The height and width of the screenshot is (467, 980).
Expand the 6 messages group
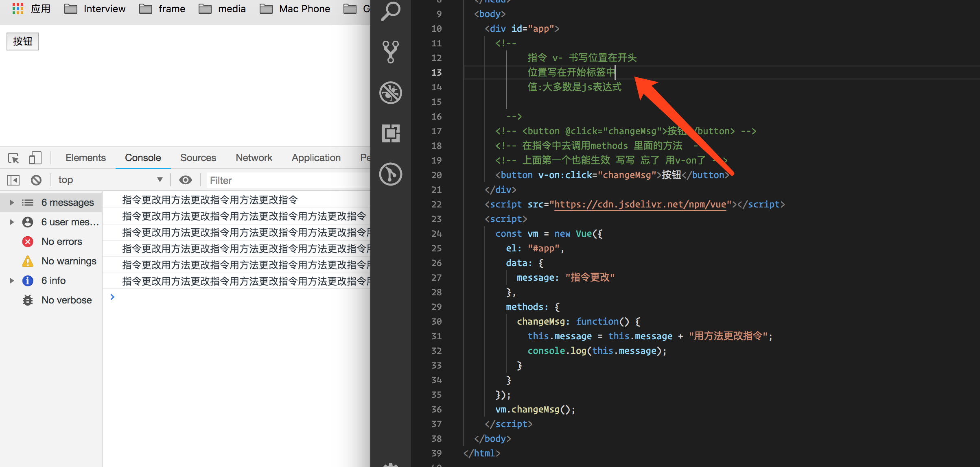coord(12,203)
